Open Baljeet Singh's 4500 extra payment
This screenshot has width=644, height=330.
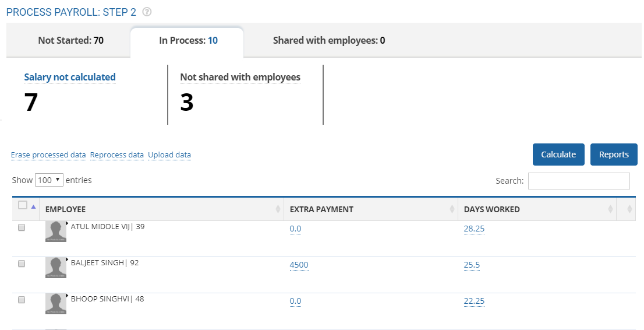tap(299, 265)
